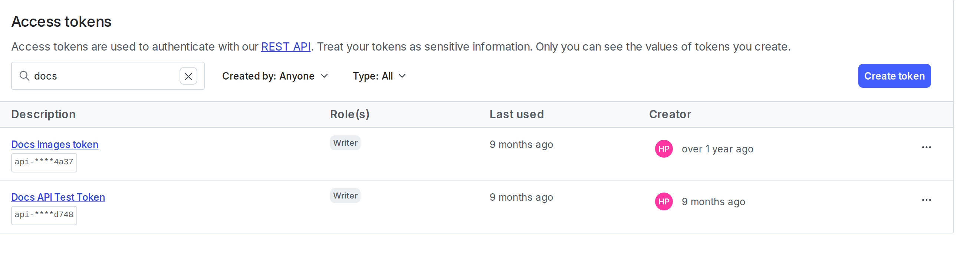Click the search magnifier icon
The height and width of the screenshot is (255, 980).
pos(24,76)
